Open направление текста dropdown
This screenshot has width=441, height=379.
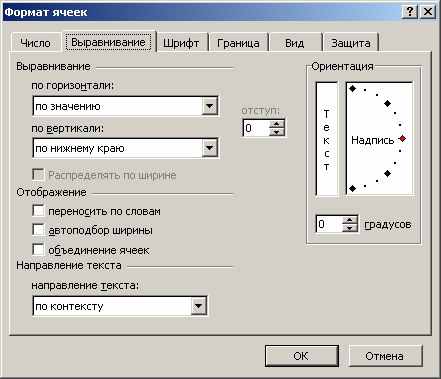(198, 306)
